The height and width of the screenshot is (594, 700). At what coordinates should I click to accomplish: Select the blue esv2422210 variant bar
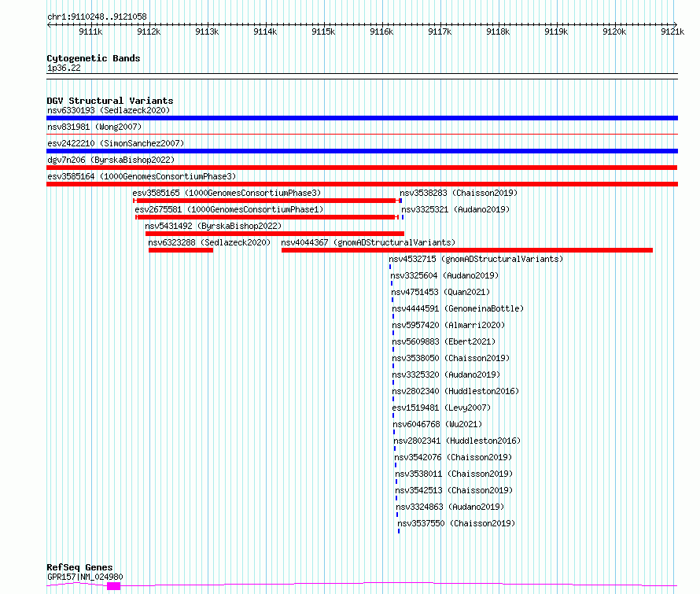[362, 151]
